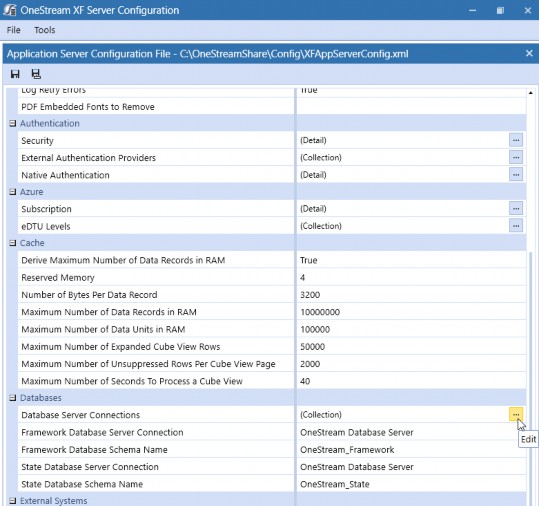
Task: Select the State Database Schema Name label
Action: coord(82,484)
